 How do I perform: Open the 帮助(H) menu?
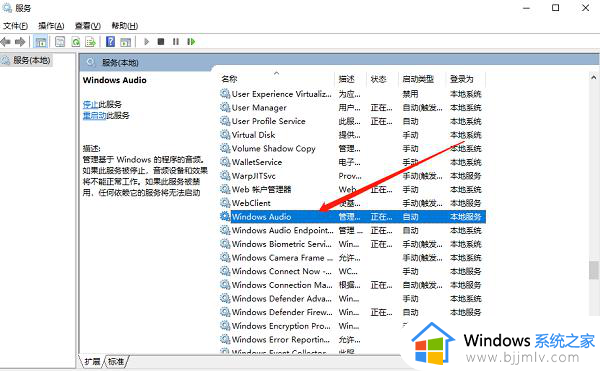pyautogui.click(x=125, y=26)
